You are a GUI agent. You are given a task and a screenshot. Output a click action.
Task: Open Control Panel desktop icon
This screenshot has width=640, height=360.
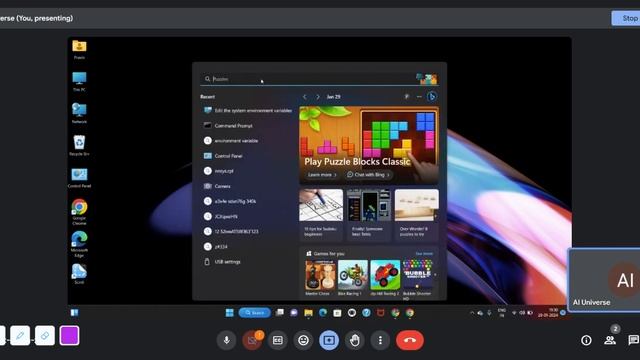click(79, 178)
